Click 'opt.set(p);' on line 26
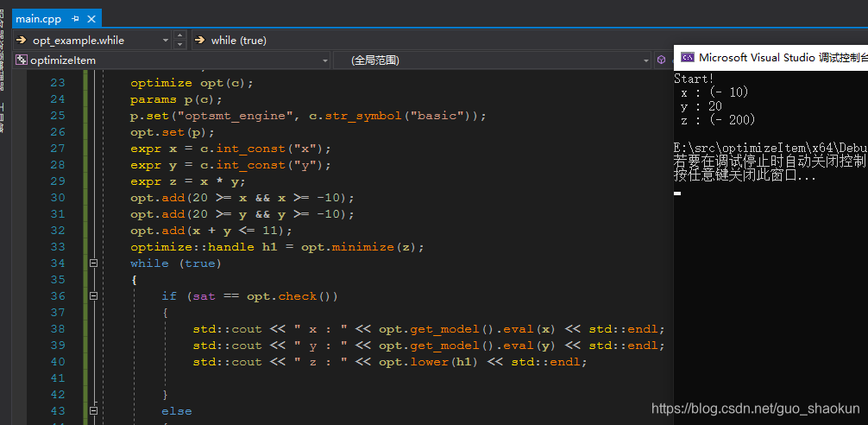This screenshot has height=425, width=868. pos(173,132)
